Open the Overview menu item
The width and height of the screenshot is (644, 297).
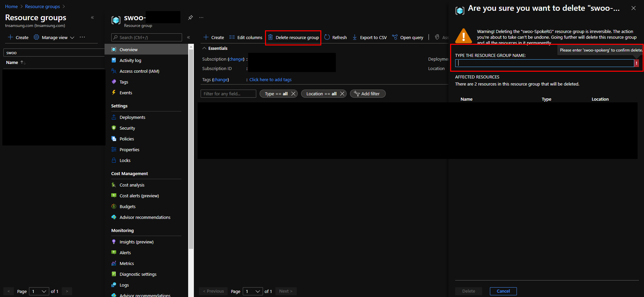[x=146, y=49]
